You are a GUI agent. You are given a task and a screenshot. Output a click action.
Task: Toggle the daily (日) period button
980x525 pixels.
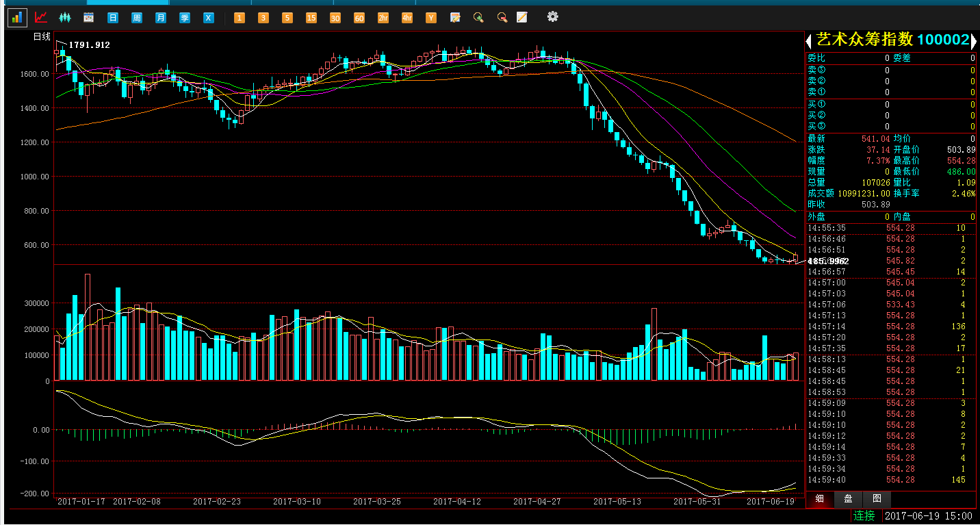[x=113, y=17]
